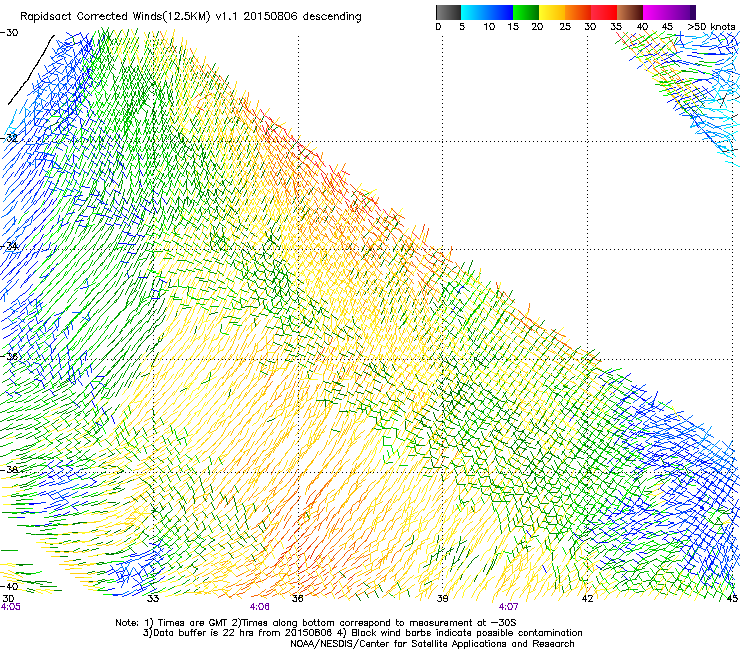
Task: Click the '-34' latitude axis label
Action: pyautogui.click(x=9, y=246)
